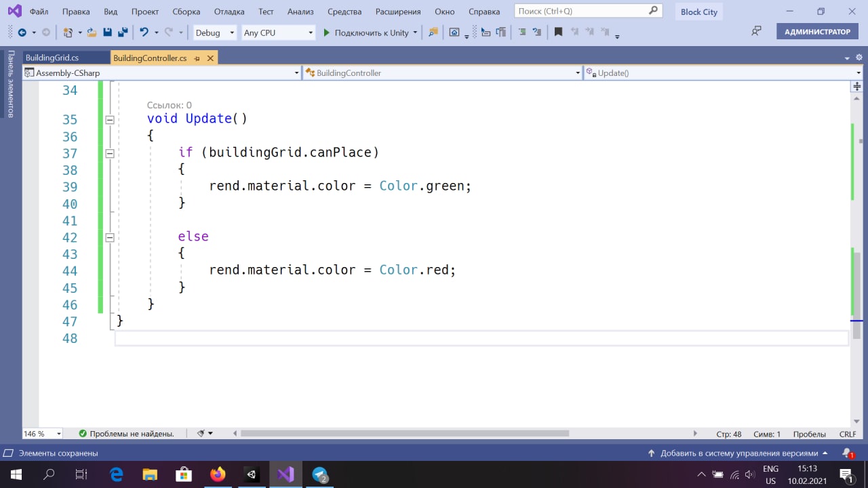
Task: Click the new project icon
Action: coord(68,33)
